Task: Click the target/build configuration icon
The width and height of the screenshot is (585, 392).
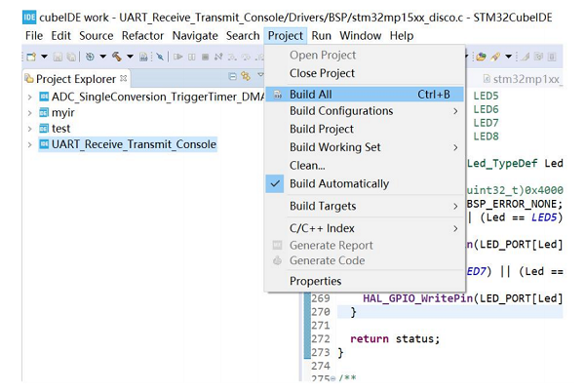Action: coord(90,57)
